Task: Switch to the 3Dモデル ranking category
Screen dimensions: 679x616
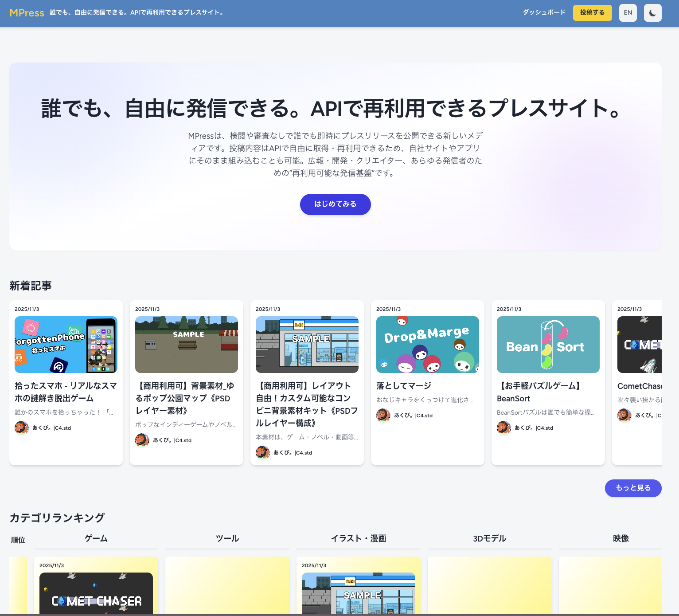Action: pyautogui.click(x=489, y=538)
